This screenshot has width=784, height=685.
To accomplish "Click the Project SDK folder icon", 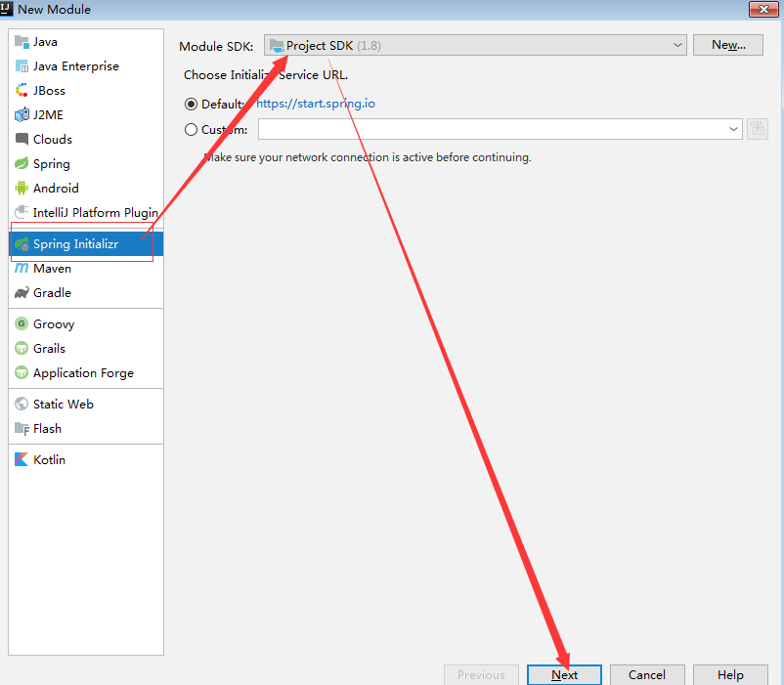I will pos(277,46).
